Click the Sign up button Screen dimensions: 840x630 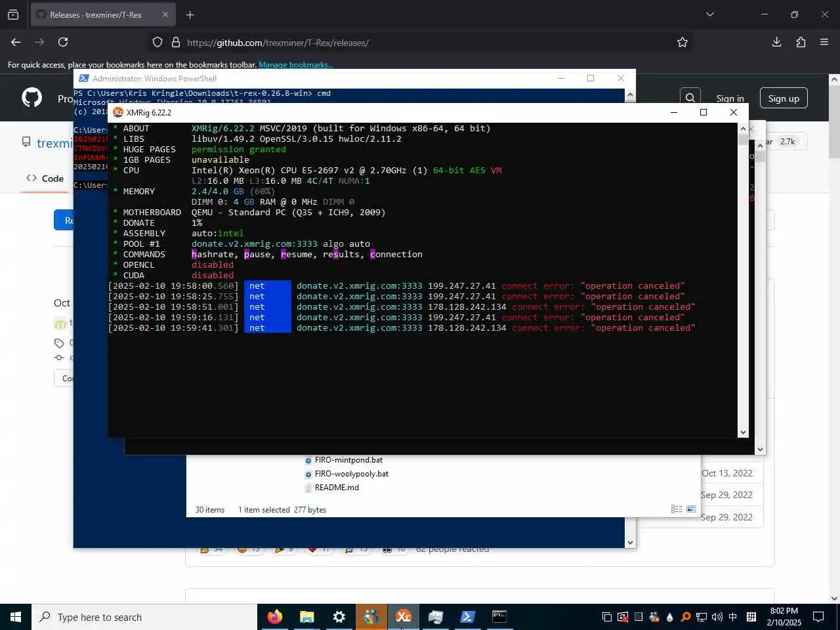pos(784,98)
